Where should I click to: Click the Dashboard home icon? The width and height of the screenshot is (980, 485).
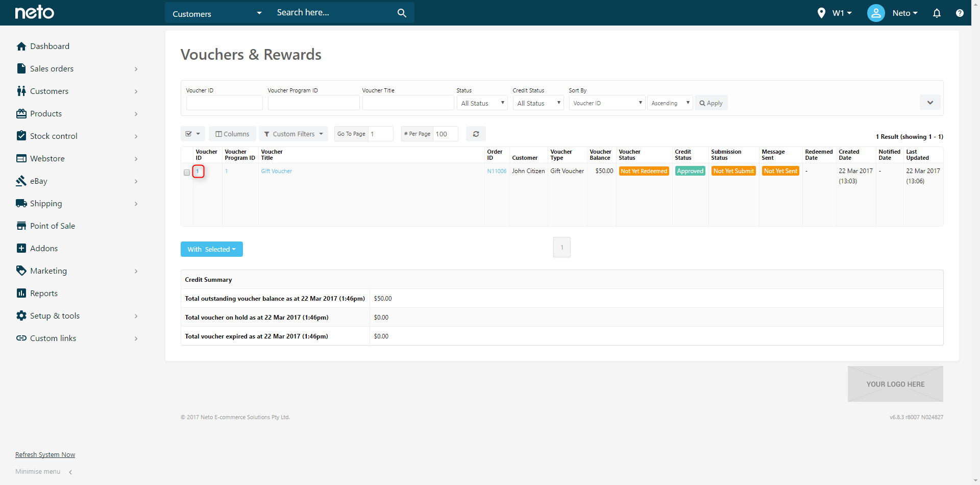tap(21, 46)
